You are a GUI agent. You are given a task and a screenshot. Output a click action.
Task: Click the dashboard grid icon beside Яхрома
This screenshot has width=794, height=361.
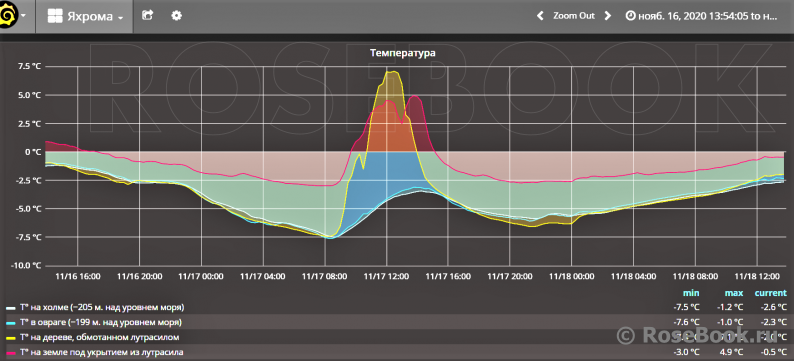[x=55, y=16]
